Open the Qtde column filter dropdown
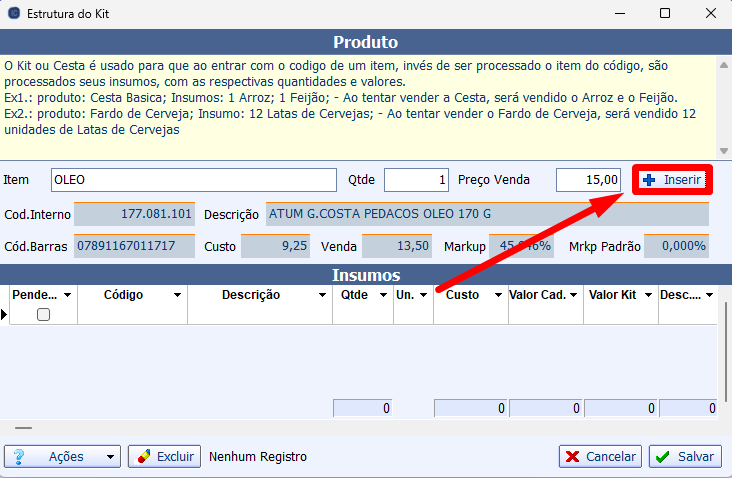732x478 pixels. [x=382, y=296]
